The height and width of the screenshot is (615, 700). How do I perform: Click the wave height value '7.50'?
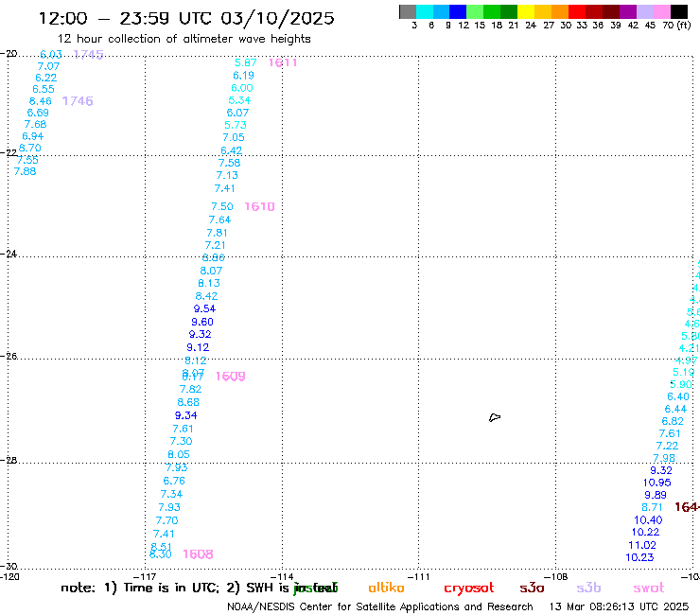[222, 207]
